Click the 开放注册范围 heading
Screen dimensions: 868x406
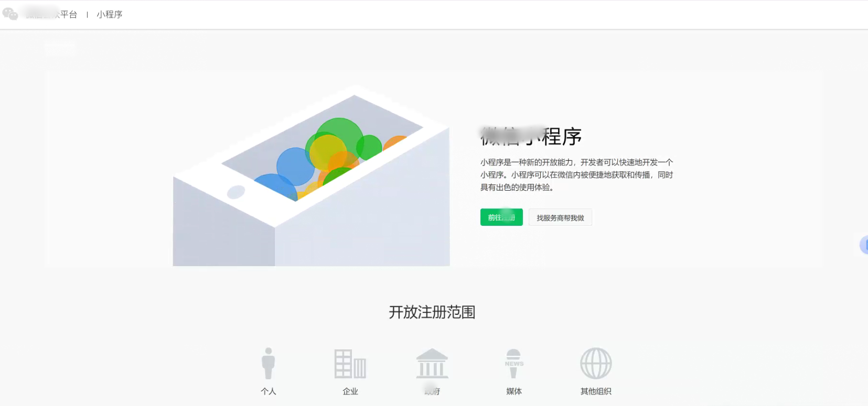click(x=432, y=312)
